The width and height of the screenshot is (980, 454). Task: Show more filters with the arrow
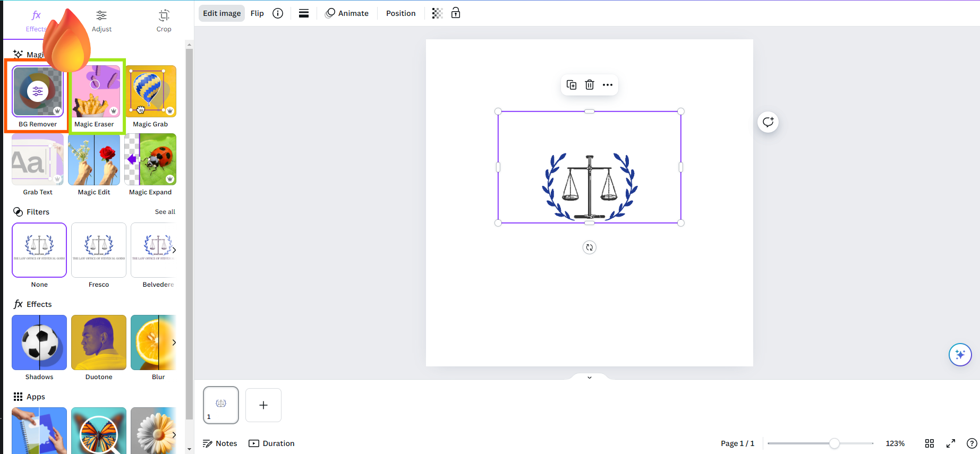coord(174,250)
